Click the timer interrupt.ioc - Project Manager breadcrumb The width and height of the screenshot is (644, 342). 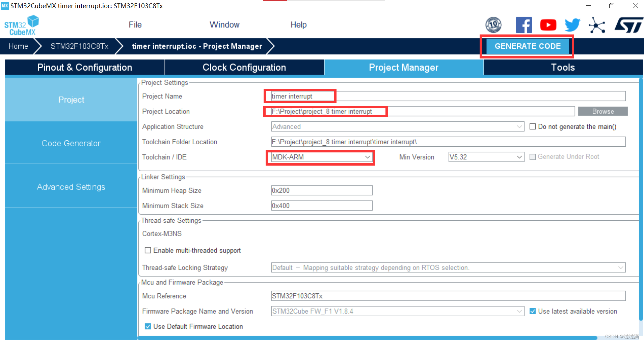point(197,46)
